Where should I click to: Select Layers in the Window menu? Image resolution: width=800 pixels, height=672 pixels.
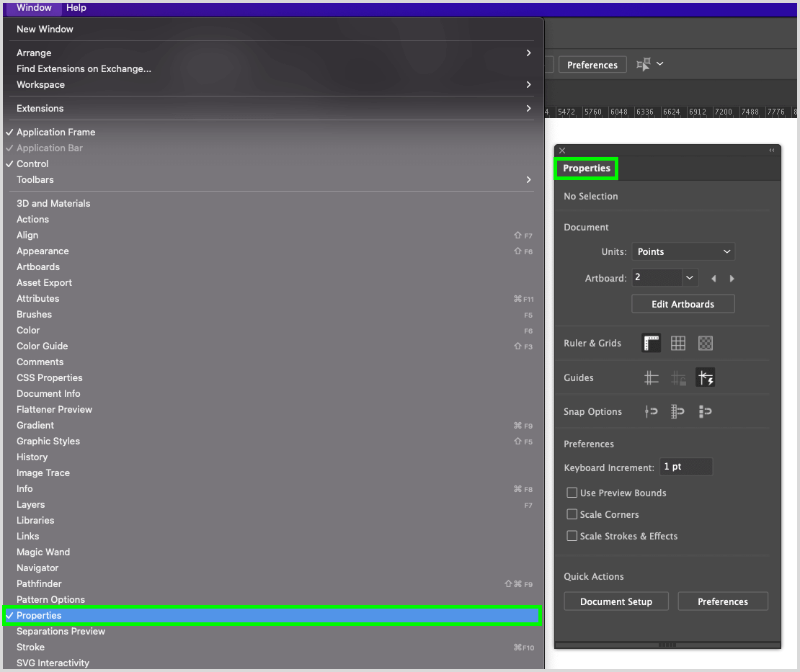click(31, 504)
